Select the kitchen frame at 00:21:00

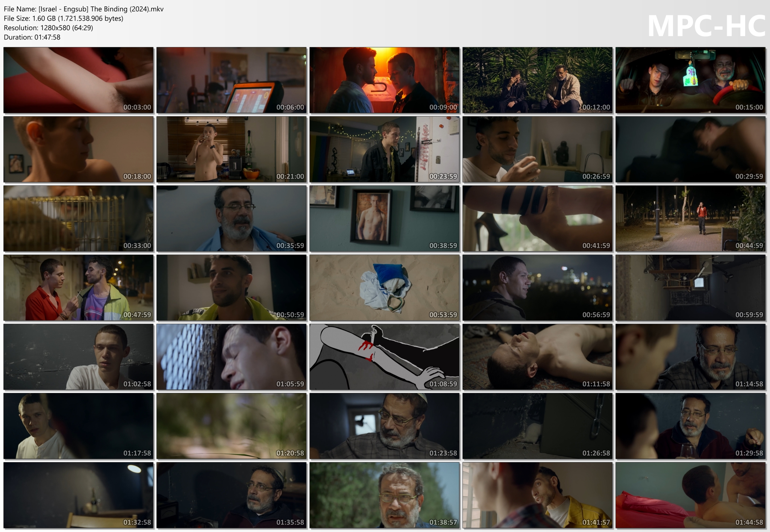pyautogui.click(x=232, y=149)
